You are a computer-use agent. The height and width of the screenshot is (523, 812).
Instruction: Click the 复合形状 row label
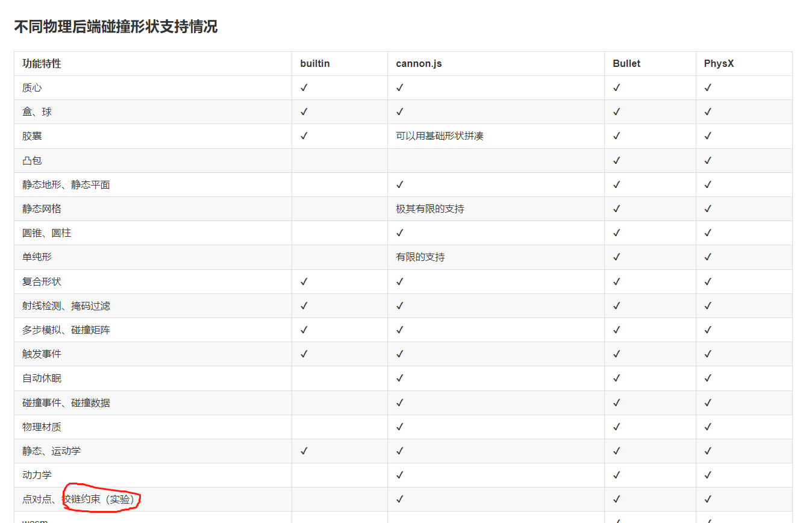pyautogui.click(x=42, y=282)
